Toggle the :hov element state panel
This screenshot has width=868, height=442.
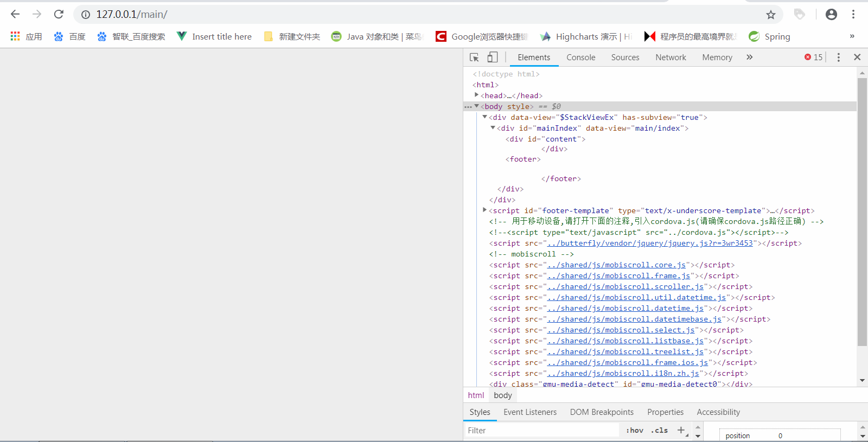(x=635, y=431)
